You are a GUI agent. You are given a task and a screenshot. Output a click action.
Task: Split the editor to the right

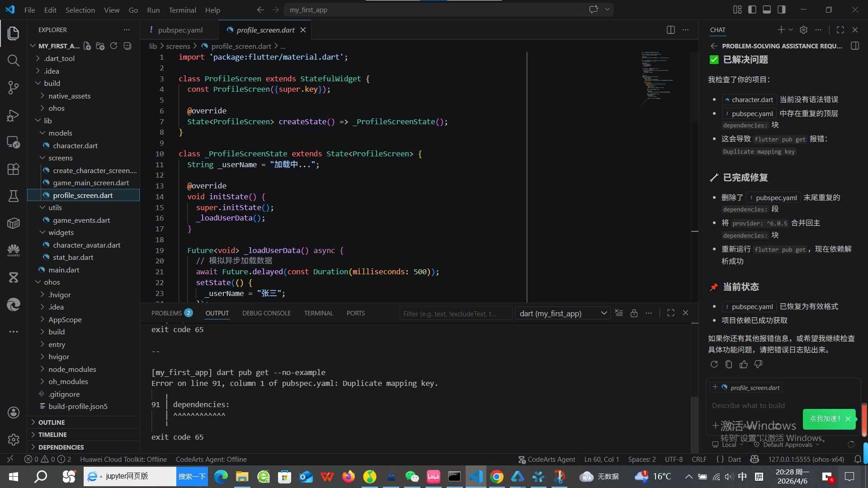click(670, 30)
